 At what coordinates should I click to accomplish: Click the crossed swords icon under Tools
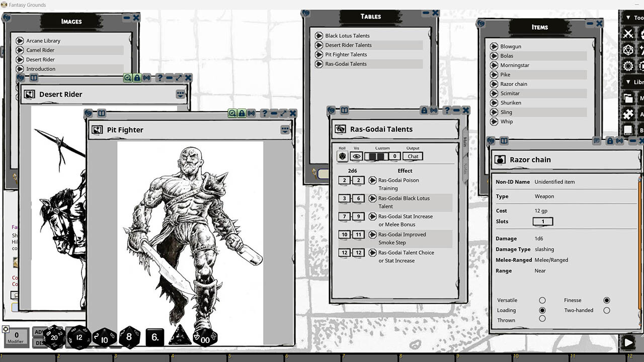coord(628,33)
